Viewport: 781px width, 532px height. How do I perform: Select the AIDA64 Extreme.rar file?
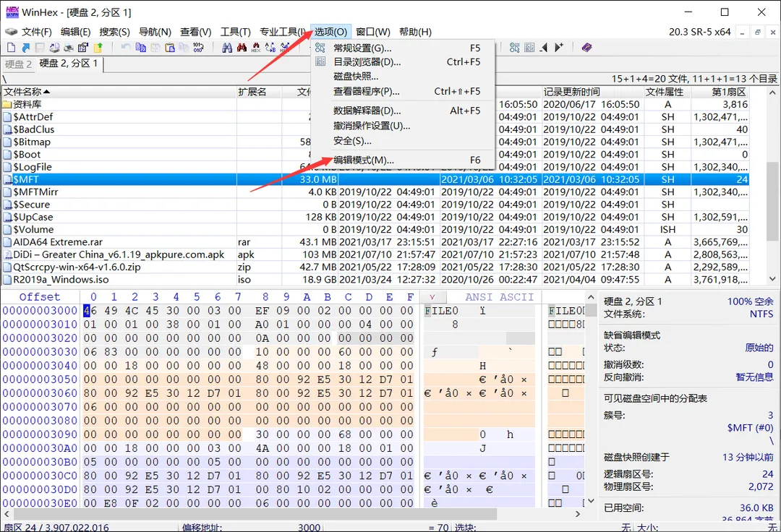375,242
